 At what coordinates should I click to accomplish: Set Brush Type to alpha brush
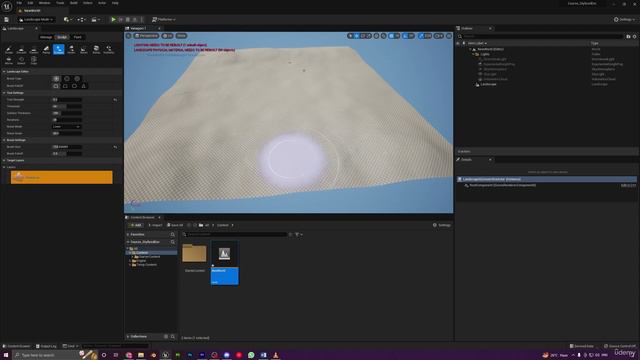point(67,79)
